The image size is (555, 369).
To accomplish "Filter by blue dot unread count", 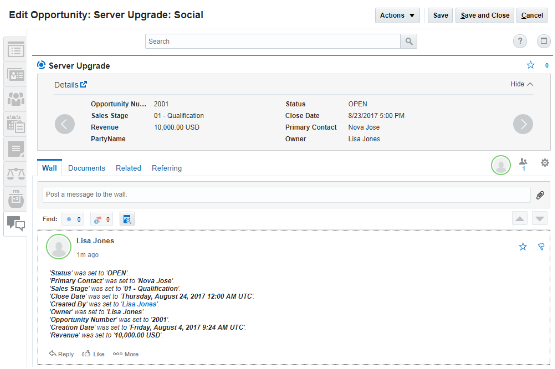I will pyautogui.click(x=73, y=219).
